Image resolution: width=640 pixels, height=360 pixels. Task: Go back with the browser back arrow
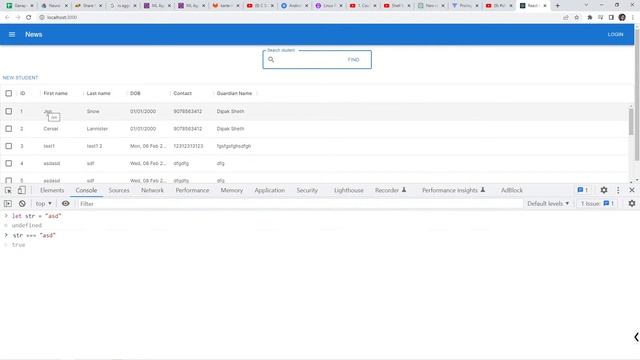7,18
